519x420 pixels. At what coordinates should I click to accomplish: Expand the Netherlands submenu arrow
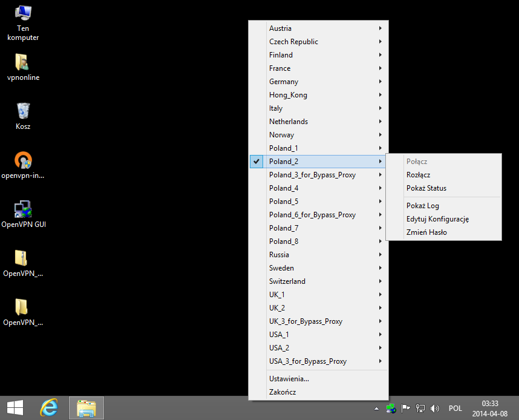click(x=380, y=121)
